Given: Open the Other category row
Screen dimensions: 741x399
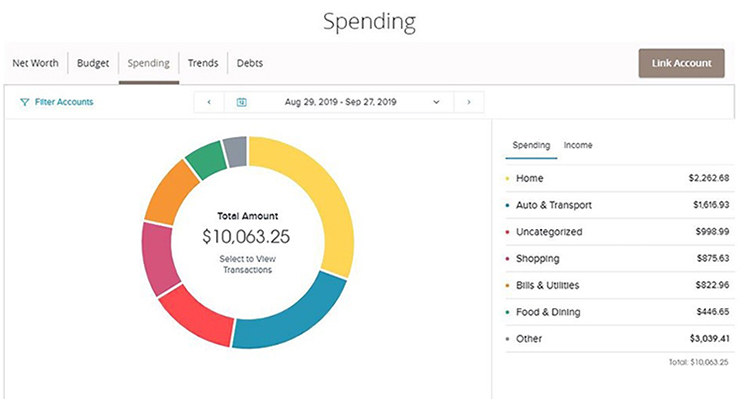Looking at the screenshot, I should point(620,338).
